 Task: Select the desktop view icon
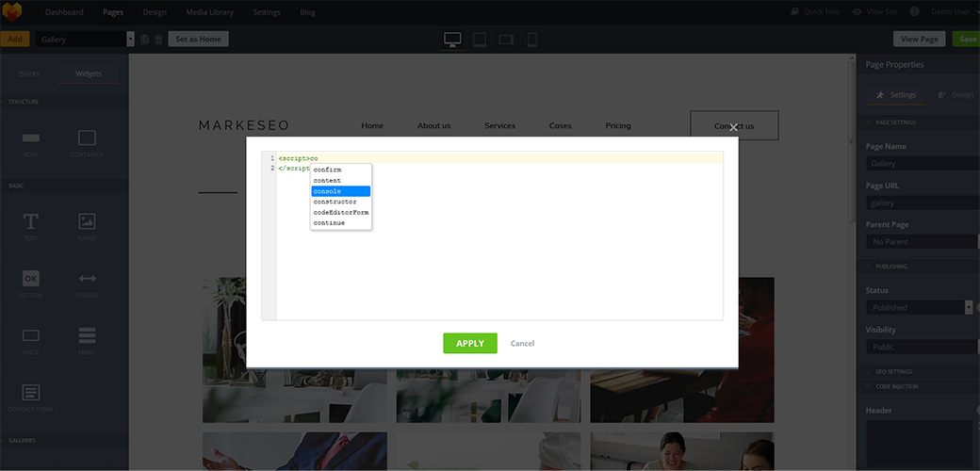click(452, 40)
